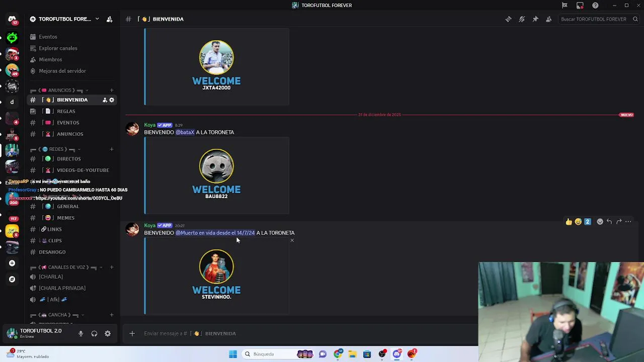Select LINKS channel
The height and width of the screenshot is (362, 644).
click(72, 229)
